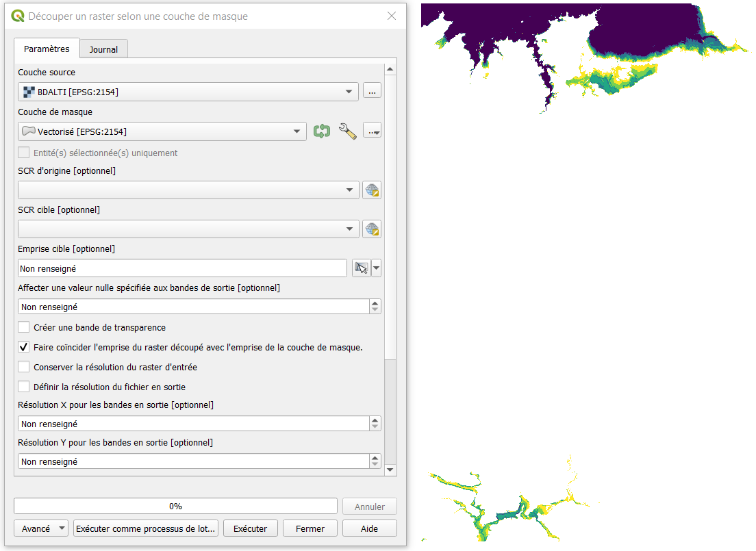
Task: Click the iterate over features green arrows icon
Action: [x=322, y=131]
